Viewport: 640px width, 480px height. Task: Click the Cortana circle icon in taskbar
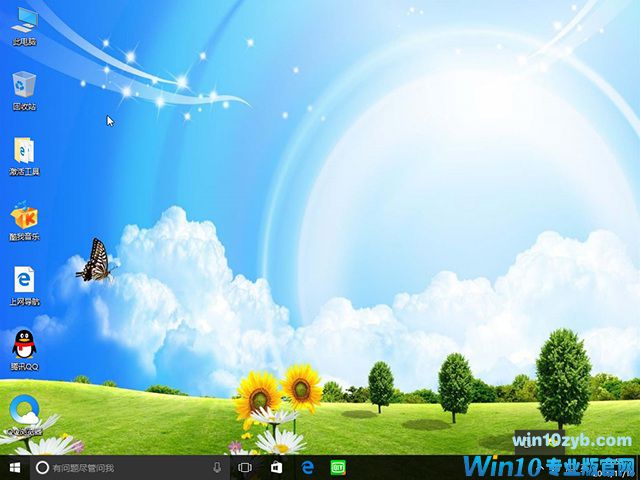pos(42,467)
